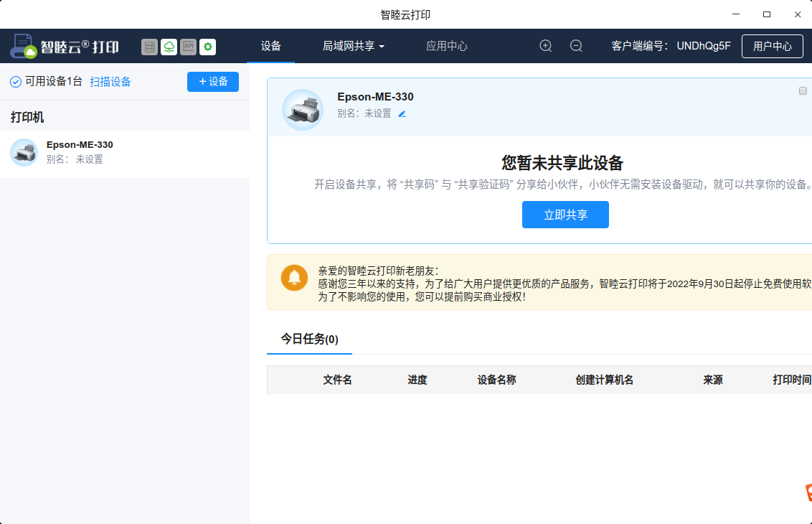The width and height of the screenshot is (812, 524).
Task: Click the 扫描设备 link
Action: pos(110,82)
